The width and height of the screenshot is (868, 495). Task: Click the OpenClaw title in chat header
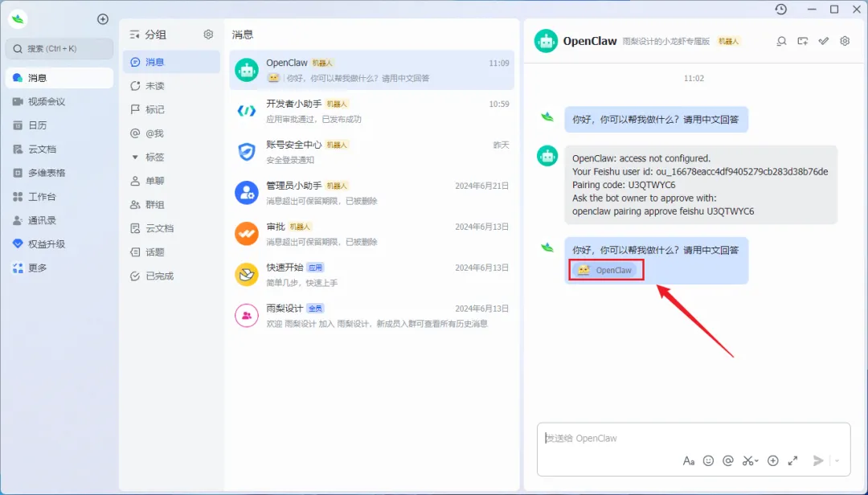[590, 41]
